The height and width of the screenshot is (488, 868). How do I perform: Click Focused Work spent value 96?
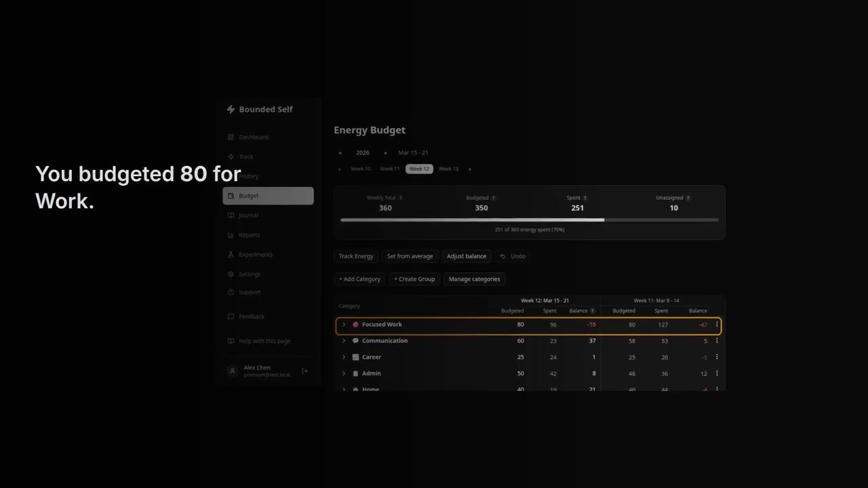coord(553,325)
